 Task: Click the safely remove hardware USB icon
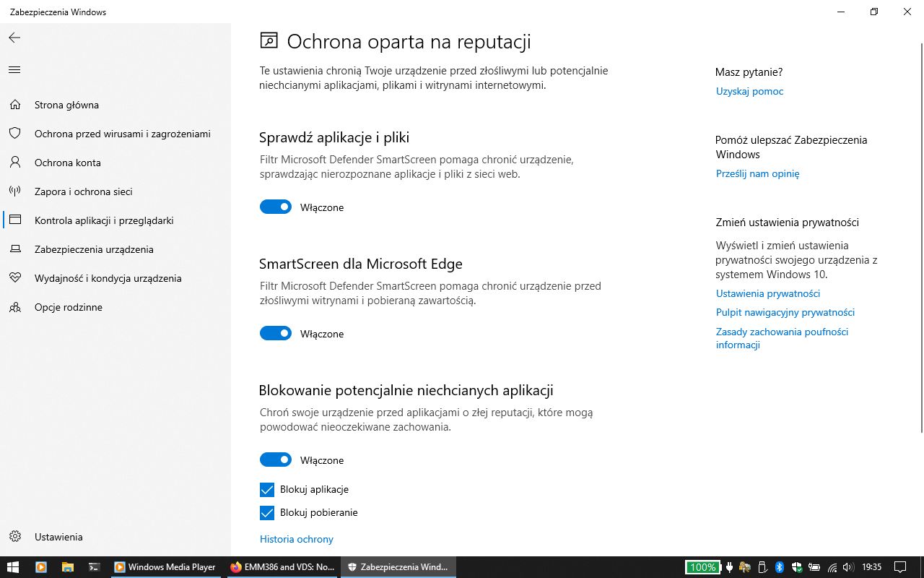click(762, 567)
